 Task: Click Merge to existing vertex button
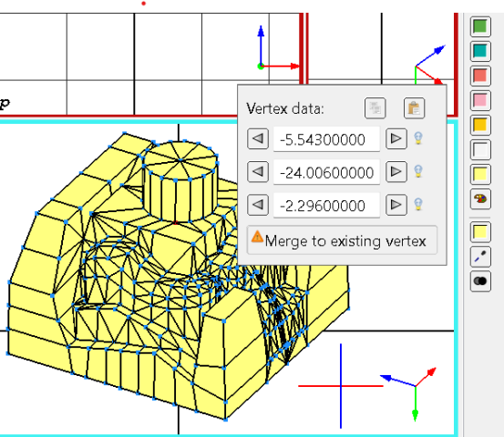[x=342, y=240]
